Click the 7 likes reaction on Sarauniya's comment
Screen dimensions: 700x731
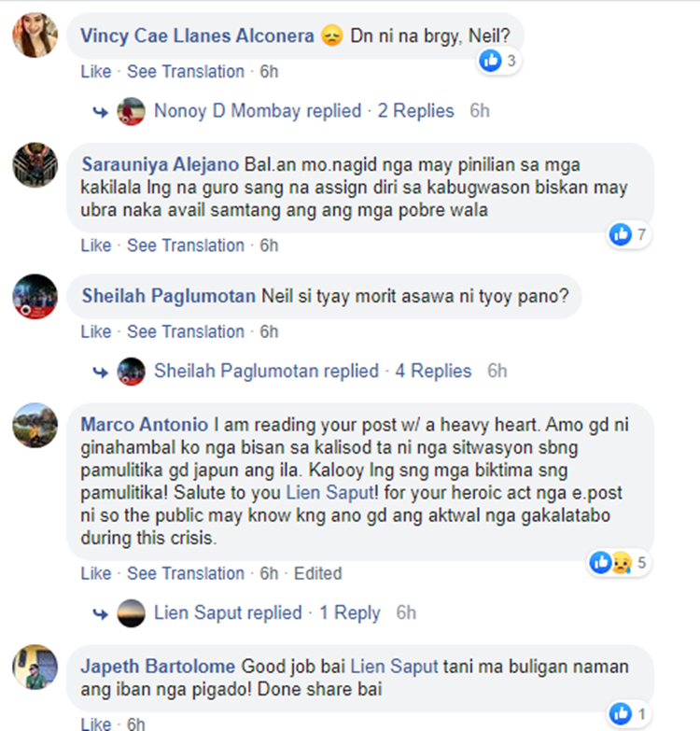(x=629, y=234)
